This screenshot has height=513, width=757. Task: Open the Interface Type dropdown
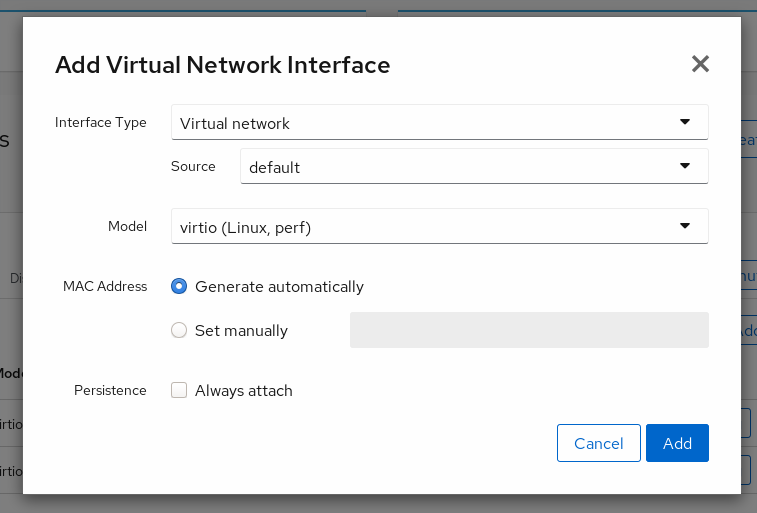[x=439, y=123]
